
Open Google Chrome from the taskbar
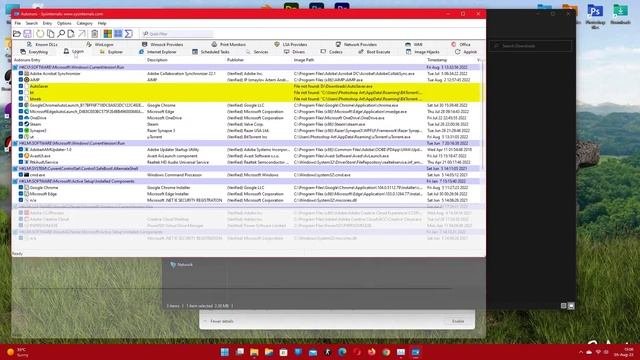pyautogui.click(x=386, y=352)
